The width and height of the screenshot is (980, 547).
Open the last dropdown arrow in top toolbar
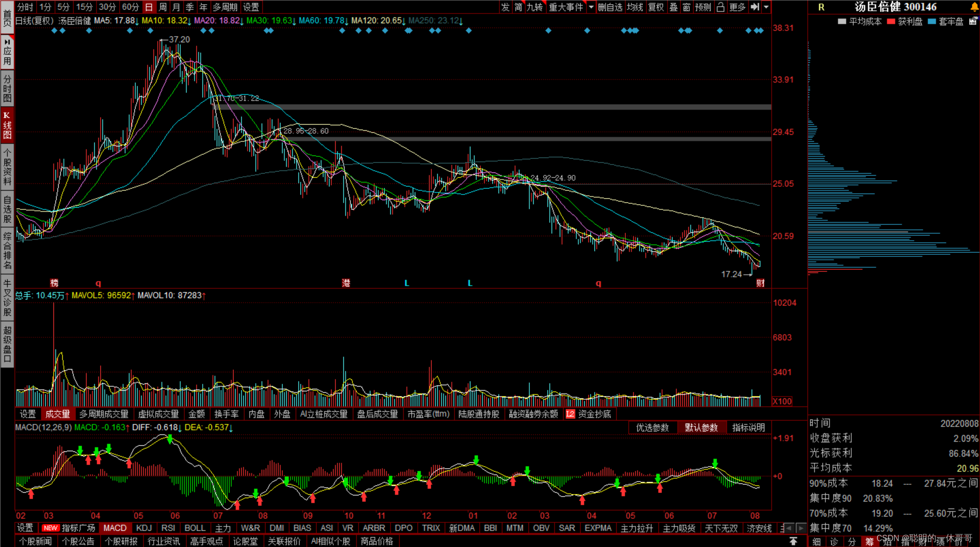point(766,7)
